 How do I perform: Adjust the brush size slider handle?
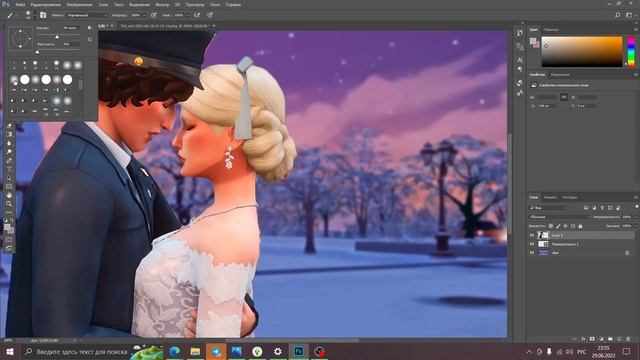[x=57, y=37]
